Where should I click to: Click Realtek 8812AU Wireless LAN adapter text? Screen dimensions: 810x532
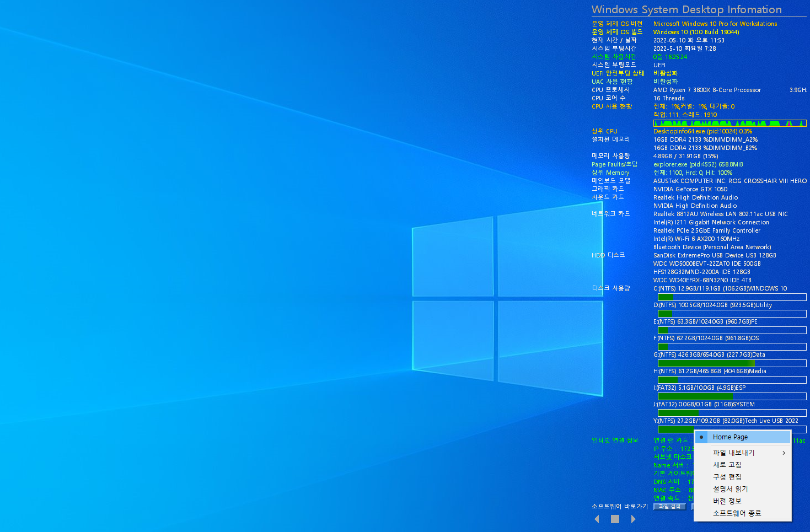(x=721, y=214)
